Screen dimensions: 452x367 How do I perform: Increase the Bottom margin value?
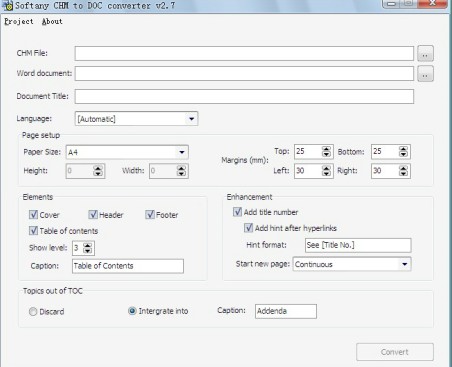coord(403,149)
